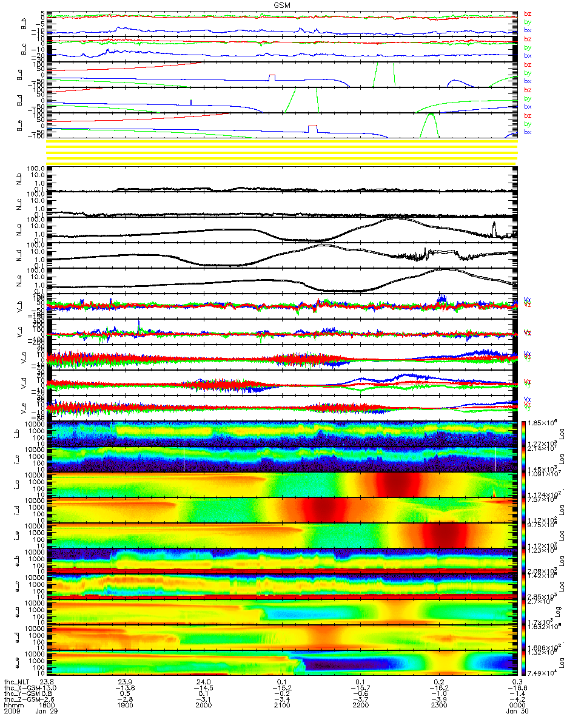Click the Vx legend label of V_e

527,400
